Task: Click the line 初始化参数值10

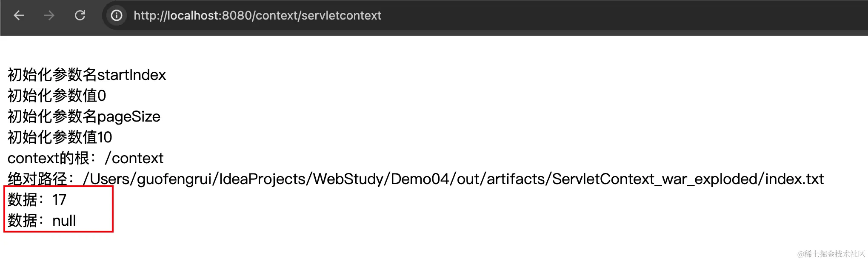Action: [60, 137]
